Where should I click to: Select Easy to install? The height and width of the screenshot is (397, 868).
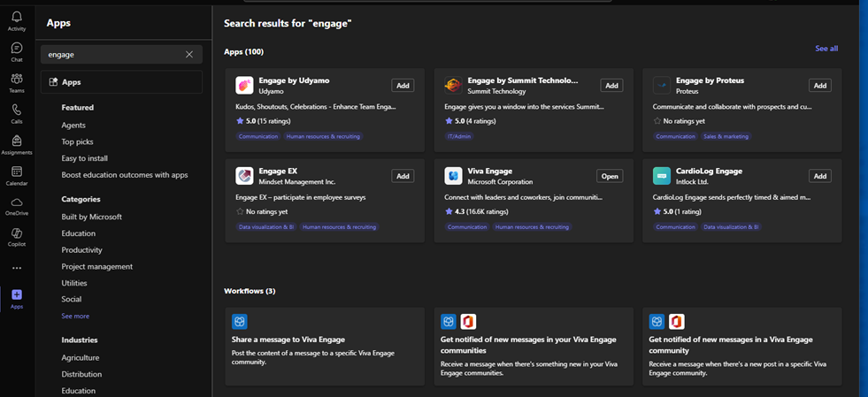[85, 158]
